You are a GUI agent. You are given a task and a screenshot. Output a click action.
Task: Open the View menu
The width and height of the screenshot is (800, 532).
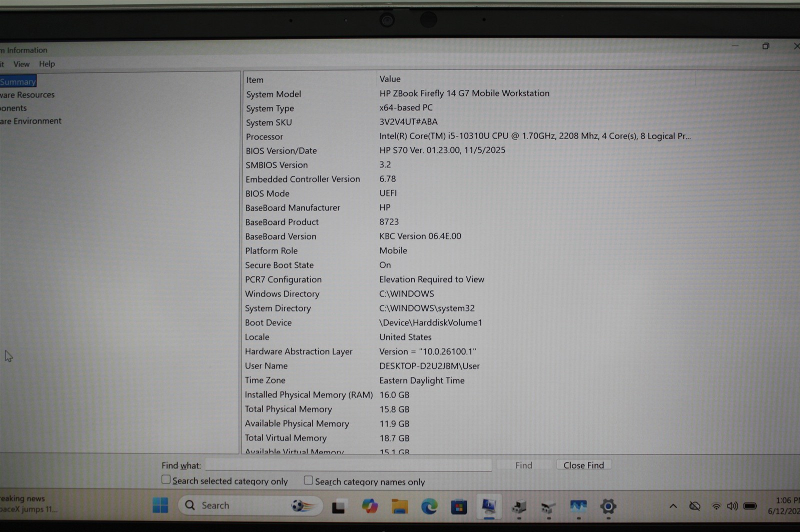coord(22,64)
